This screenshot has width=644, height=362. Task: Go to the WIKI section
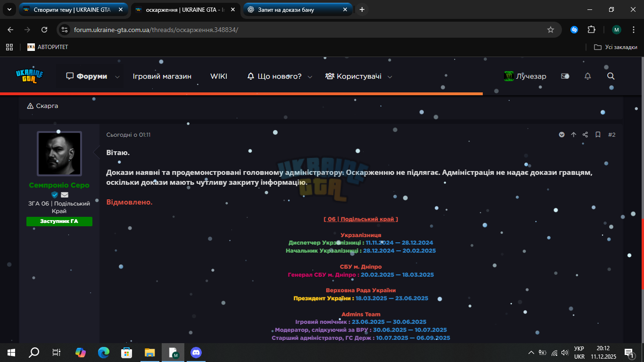click(219, 76)
